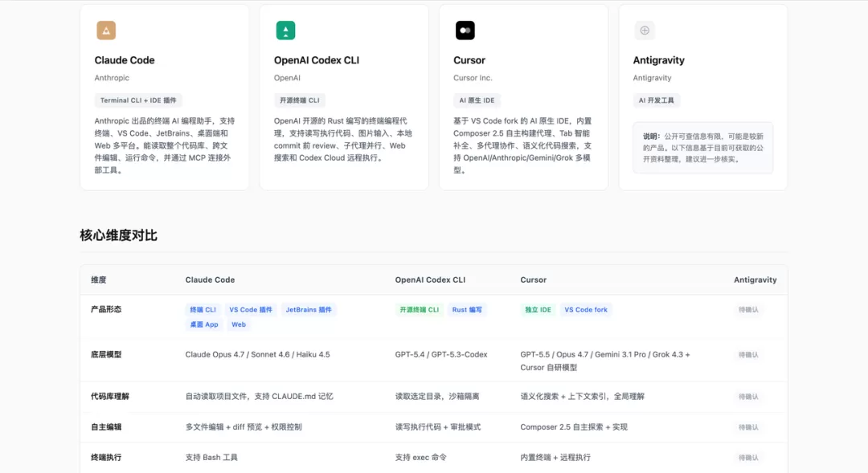Click the Antigravity 说明 note box

click(703, 148)
